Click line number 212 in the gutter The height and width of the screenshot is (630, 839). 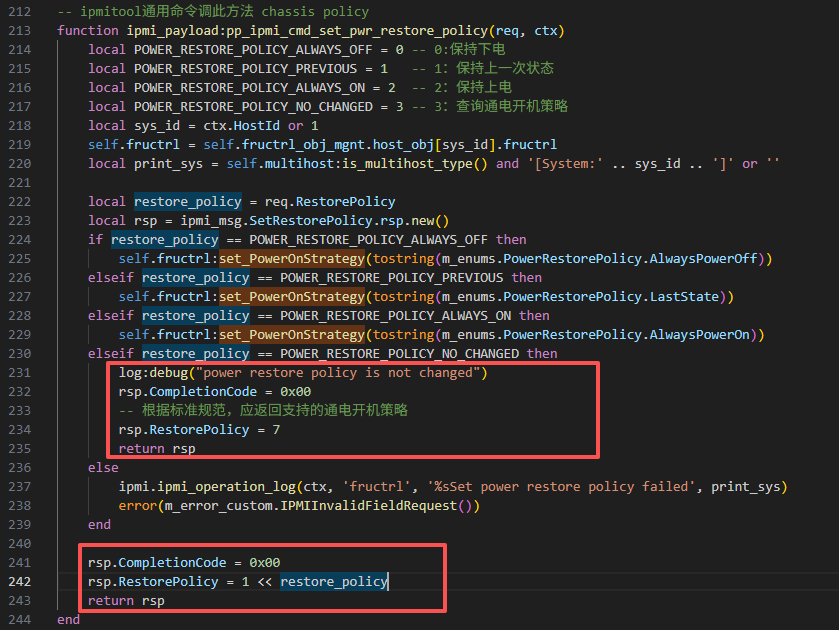coord(20,12)
